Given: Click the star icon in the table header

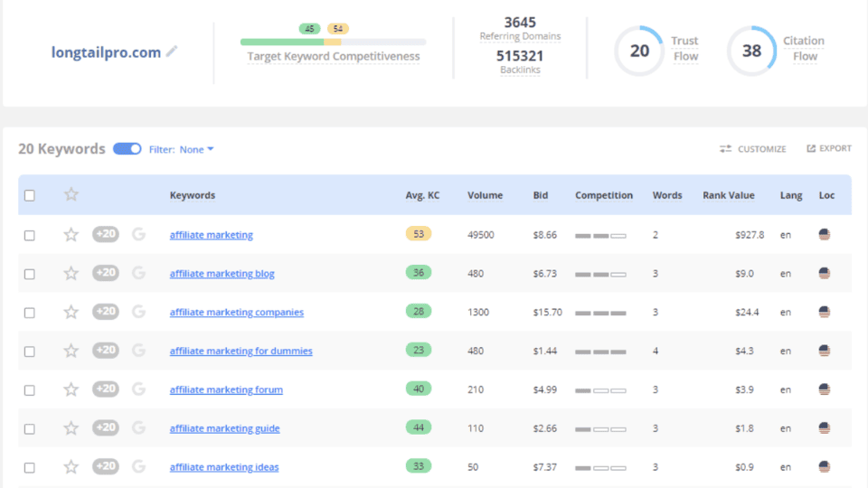Looking at the screenshot, I should click(x=71, y=195).
